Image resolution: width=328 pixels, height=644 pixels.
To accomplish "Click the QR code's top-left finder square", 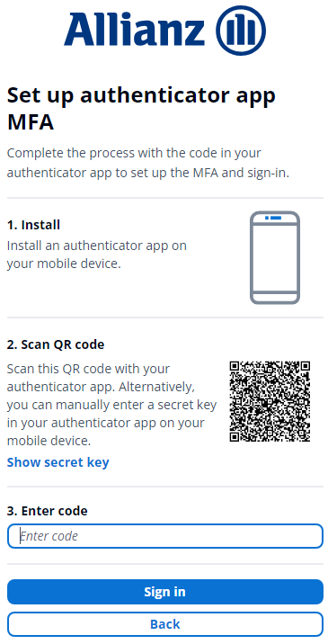I will 235,367.
